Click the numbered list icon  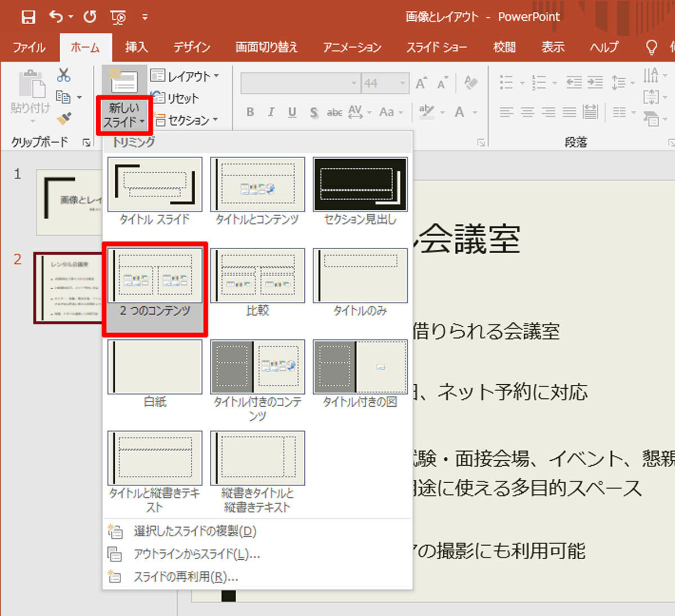[539, 83]
